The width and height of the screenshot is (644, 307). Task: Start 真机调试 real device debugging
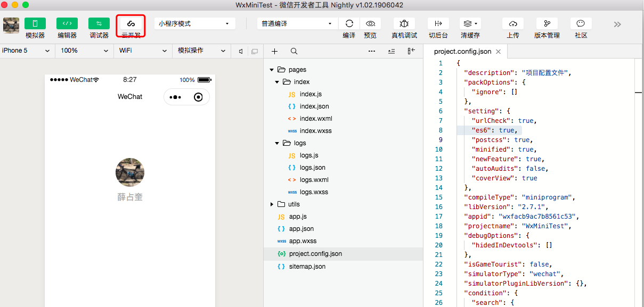point(404,23)
